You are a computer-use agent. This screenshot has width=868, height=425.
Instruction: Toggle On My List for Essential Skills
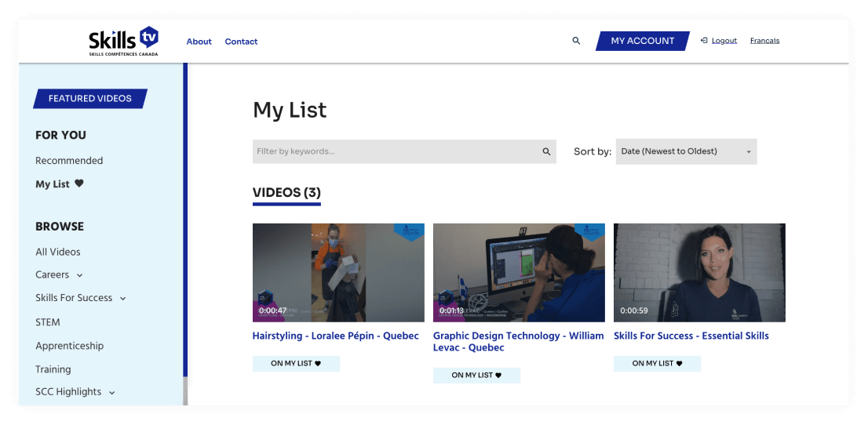pyautogui.click(x=657, y=364)
